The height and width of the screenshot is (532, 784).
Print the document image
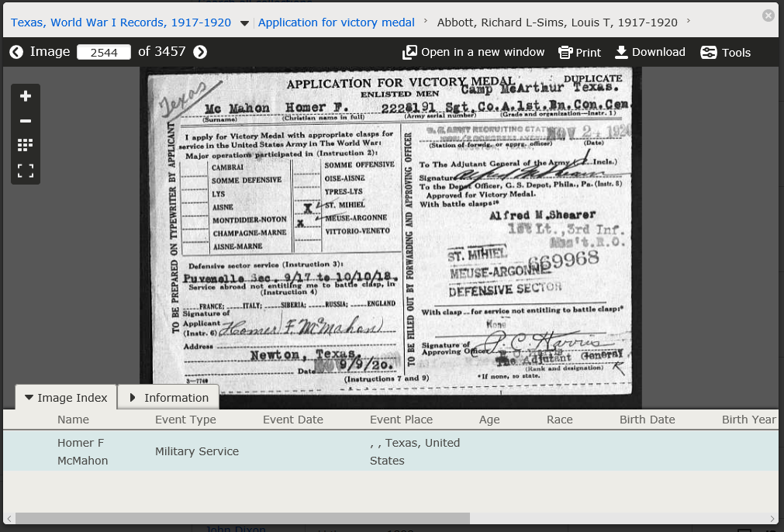tap(579, 52)
